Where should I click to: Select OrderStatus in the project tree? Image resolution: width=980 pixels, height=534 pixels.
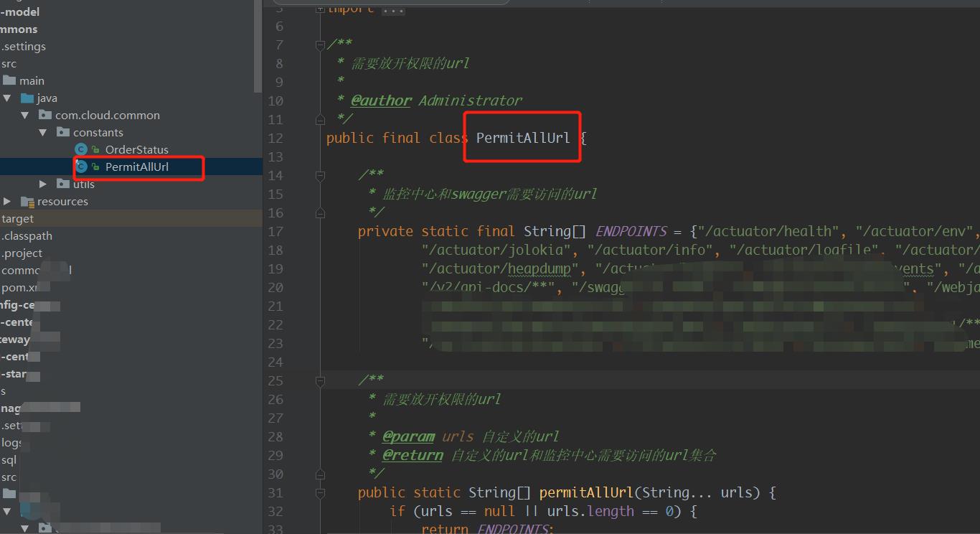click(136, 149)
